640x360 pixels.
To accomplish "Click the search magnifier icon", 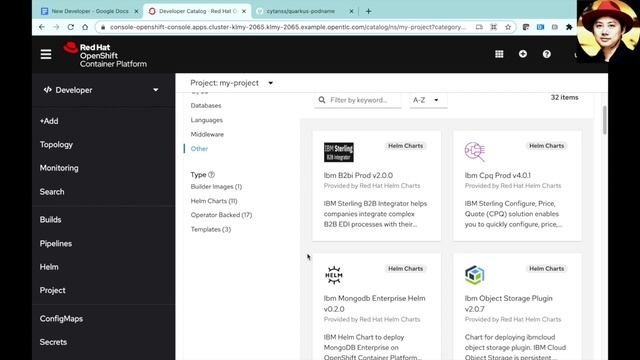I will [322, 100].
